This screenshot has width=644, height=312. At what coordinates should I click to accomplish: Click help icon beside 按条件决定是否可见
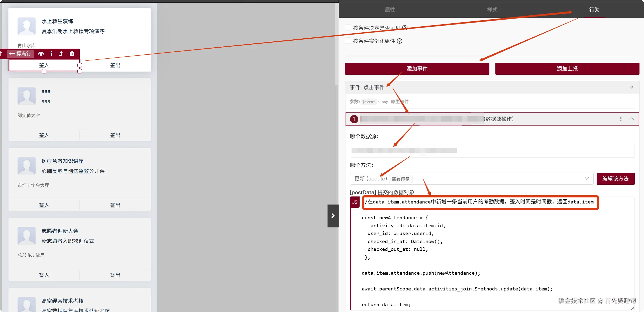coord(405,28)
